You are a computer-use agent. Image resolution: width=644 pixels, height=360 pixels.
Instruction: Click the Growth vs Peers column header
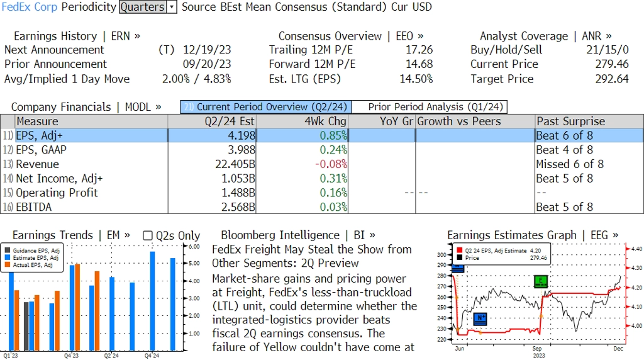pyautogui.click(x=475, y=121)
